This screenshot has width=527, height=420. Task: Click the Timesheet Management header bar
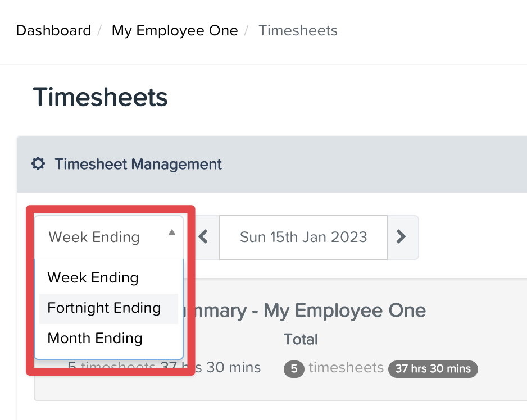click(138, 164)
